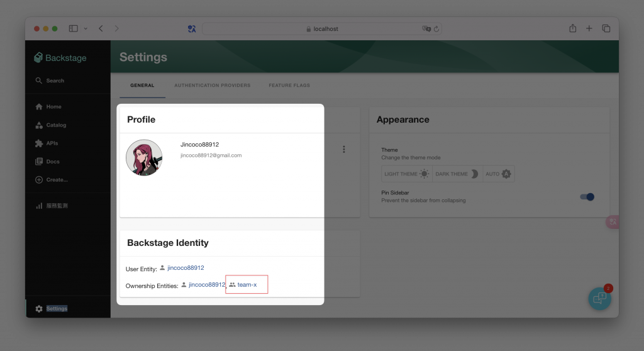The width and height of the screenshot is (644, 351).
Task: Click the Safari share button
Action: pyautogui.click(x=572, y=28)
